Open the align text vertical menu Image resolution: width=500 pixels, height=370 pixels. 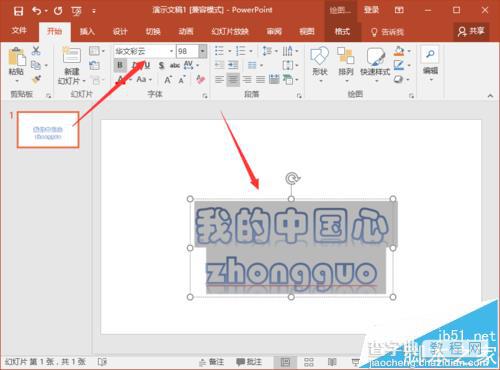(x=290, y=65)
